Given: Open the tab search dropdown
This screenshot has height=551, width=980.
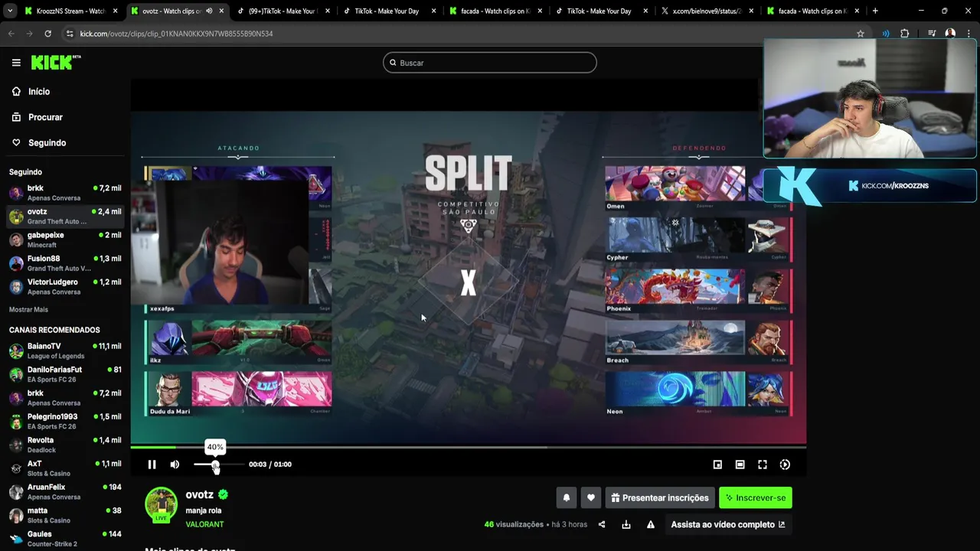Looking at the screenshot, I should click(9, 11).
